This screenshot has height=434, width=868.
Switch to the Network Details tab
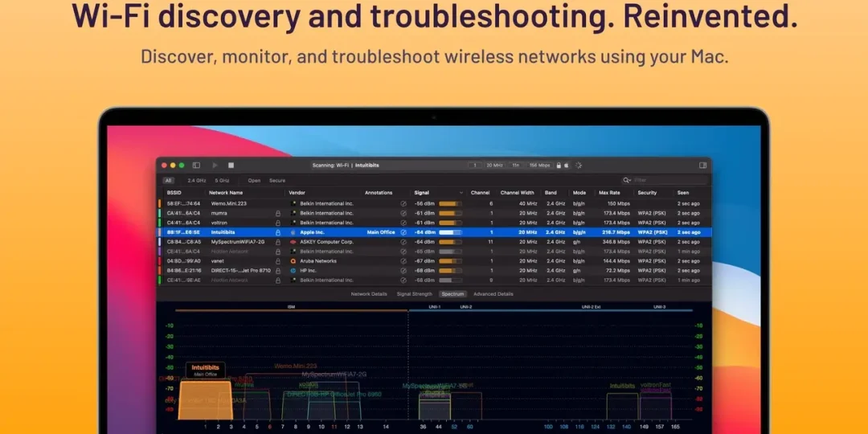369,294
